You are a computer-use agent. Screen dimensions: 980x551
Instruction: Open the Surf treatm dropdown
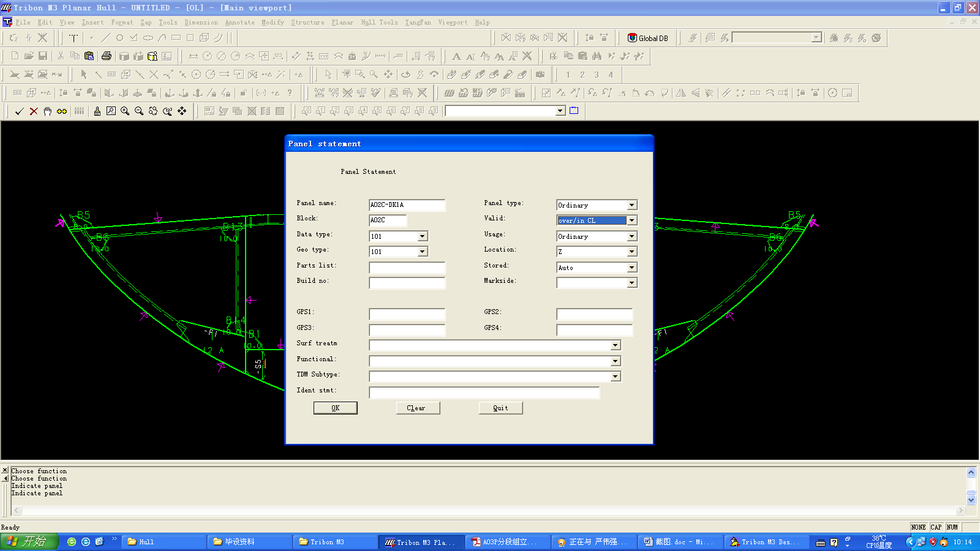pyautogui.click(x=615, y=346)
